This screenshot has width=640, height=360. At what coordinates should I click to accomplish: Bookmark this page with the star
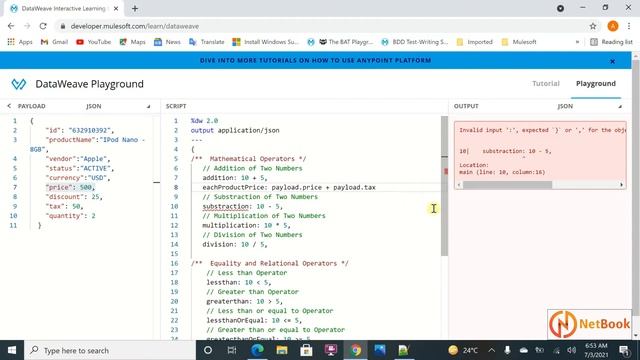pyautogui.click(x=593, y=26)
